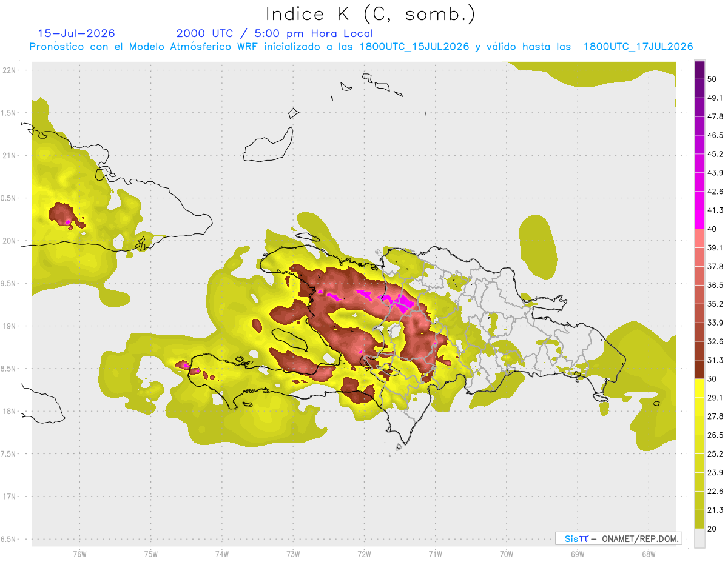Click the colorbar value label '33.9'
The image size is (728, 562).
coord(715,323)
